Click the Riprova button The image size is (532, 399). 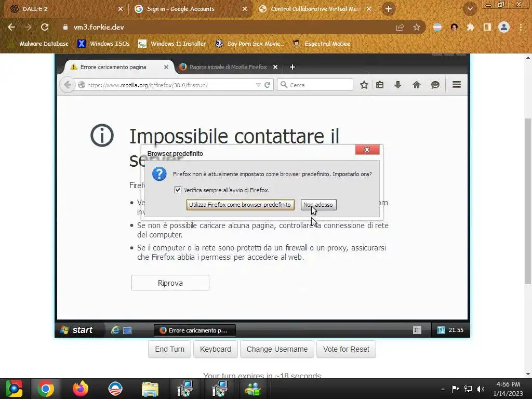(170, 283)
